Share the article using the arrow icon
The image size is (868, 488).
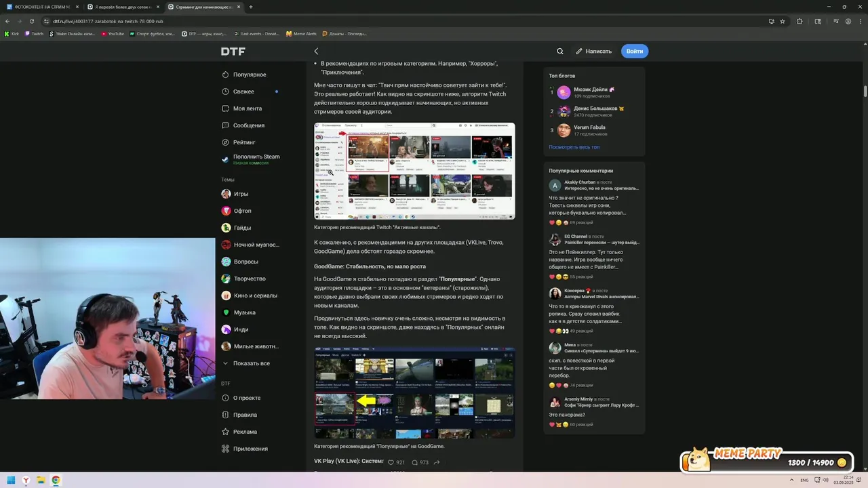click(437, 462)
